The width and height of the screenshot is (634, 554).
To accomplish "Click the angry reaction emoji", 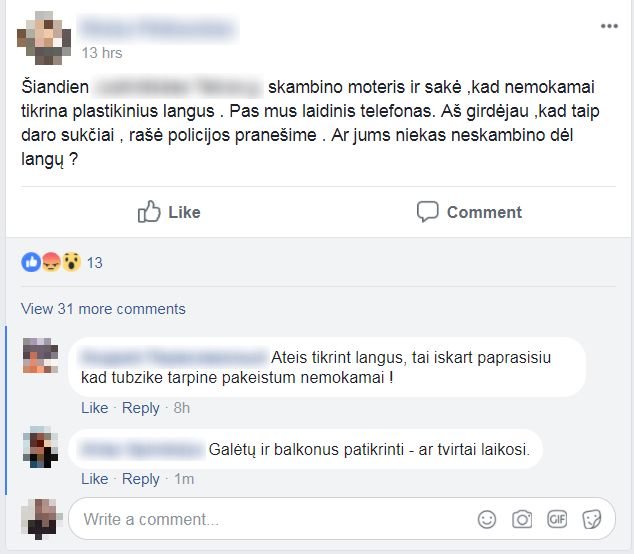I will pyautogui.click(x=51, y=262).
